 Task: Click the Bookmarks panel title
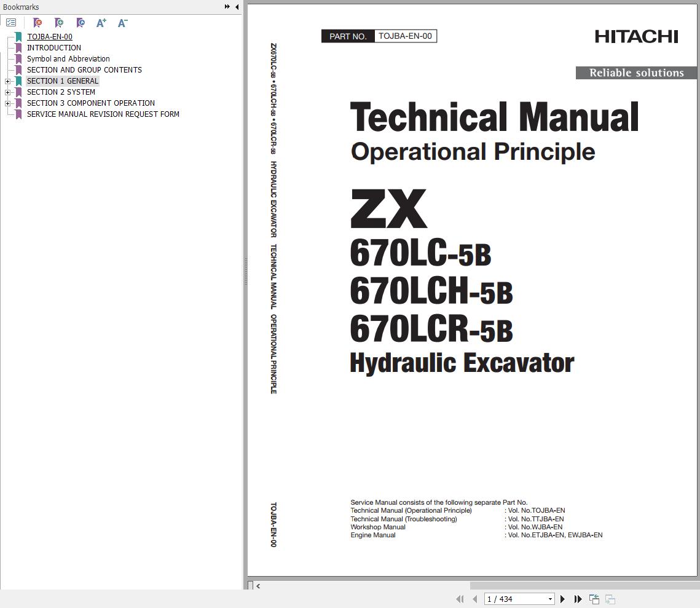(x=21, y=7)
